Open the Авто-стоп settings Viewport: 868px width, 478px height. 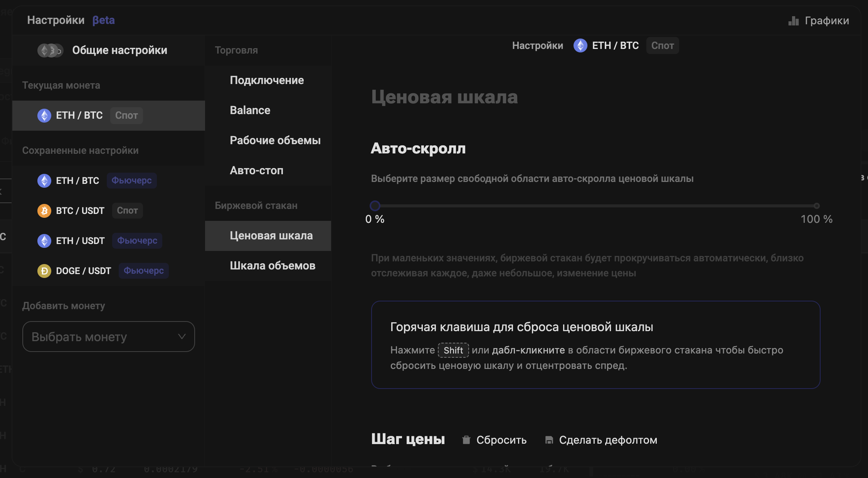[268, 170]
